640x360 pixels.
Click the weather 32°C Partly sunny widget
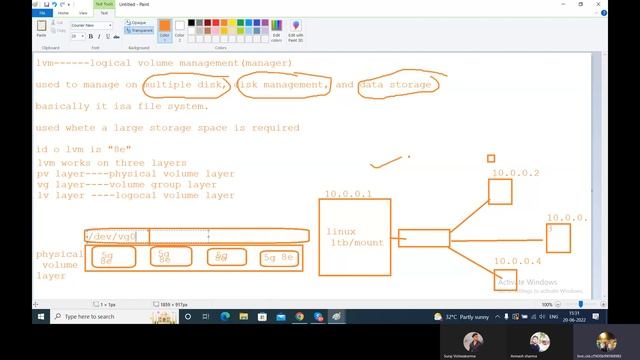pos(462,317)
